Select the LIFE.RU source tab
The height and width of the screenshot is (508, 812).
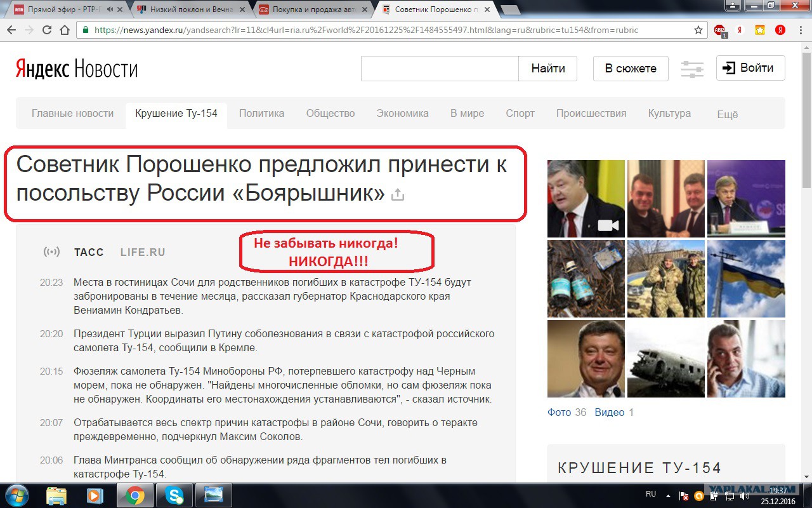click(x=143, y=252)
